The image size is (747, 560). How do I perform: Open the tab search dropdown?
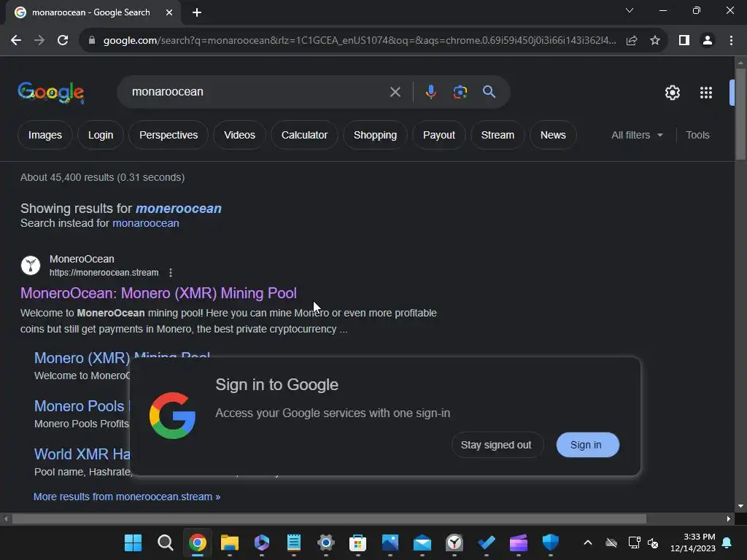(x=630, y=10)
